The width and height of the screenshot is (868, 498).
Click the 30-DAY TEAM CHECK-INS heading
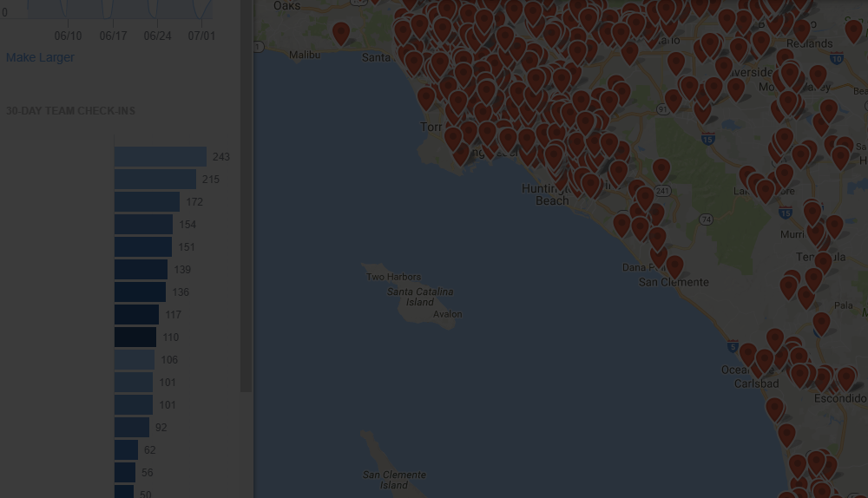click(x=70, y=111)
